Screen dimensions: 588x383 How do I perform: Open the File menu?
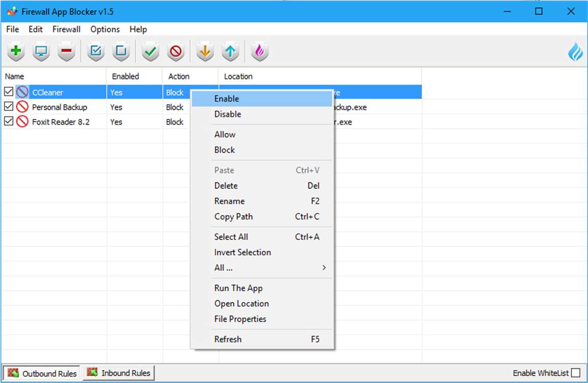[12, 29]
